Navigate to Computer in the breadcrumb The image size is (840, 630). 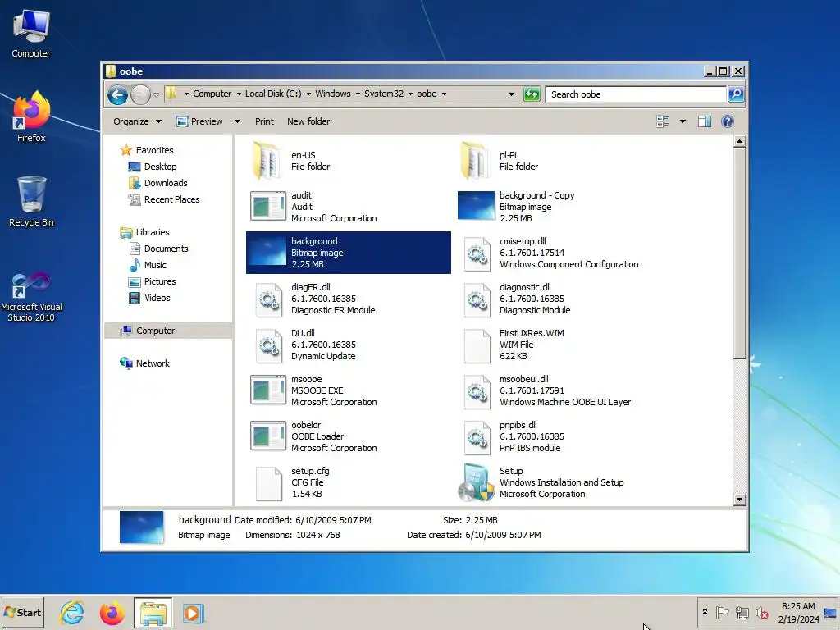tap(212, 94)
